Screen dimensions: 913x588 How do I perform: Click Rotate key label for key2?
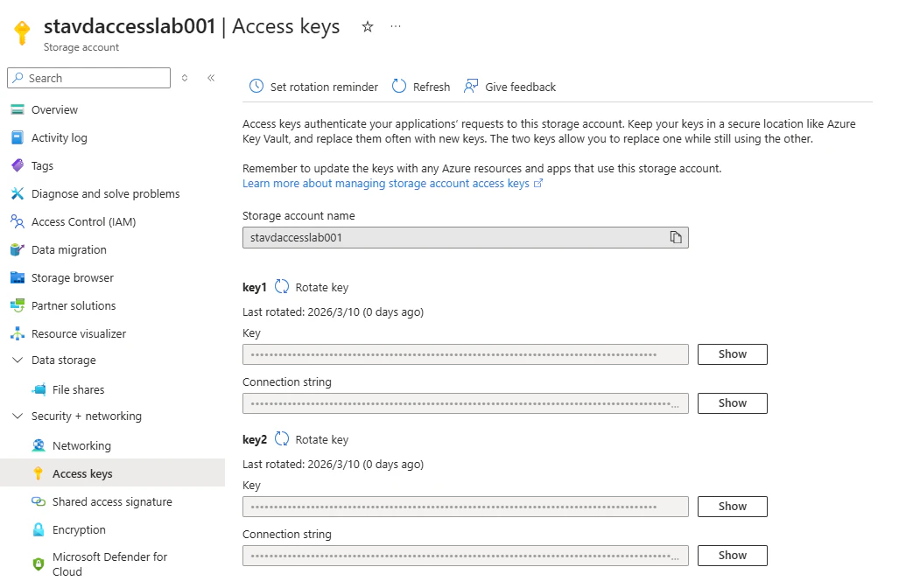pyautogui.click(x=321, y=439)
